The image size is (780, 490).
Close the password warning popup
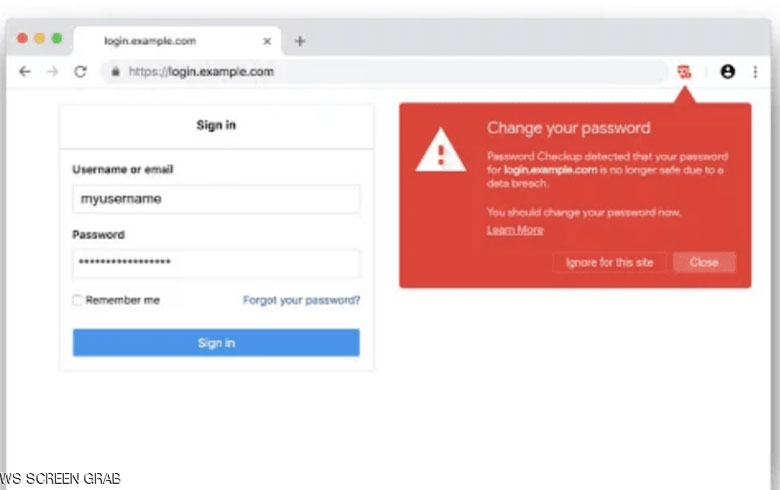click(704, 262)
